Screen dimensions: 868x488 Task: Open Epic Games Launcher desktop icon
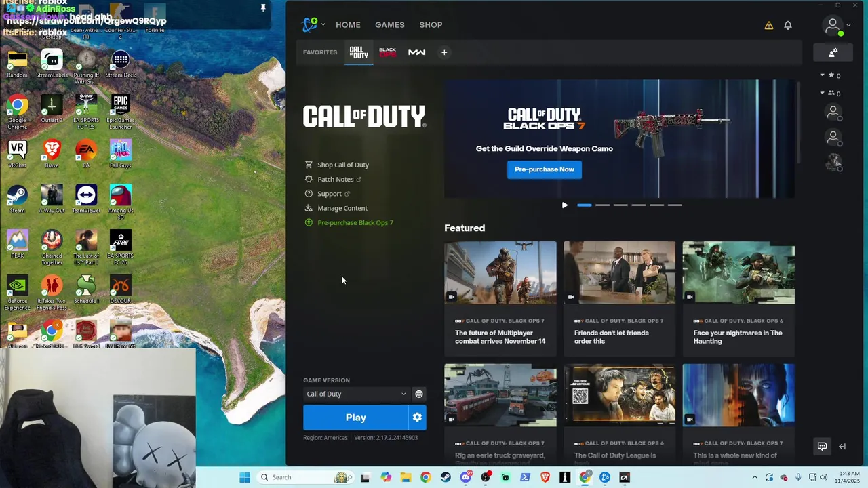point(120,112)
